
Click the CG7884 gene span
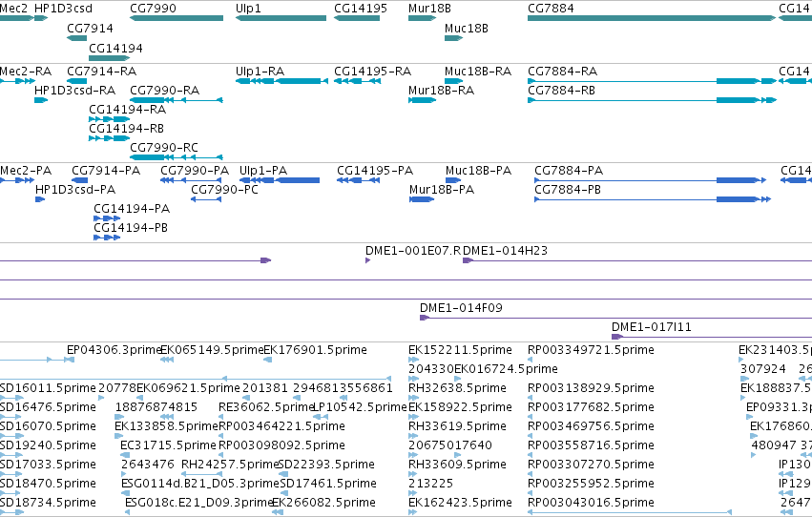click(x=652, y=18)
